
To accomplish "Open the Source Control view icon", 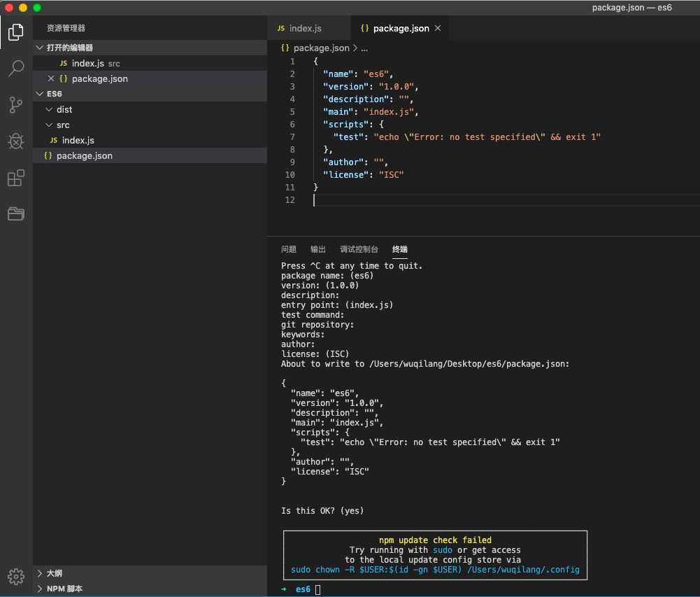I will (15, 105).
